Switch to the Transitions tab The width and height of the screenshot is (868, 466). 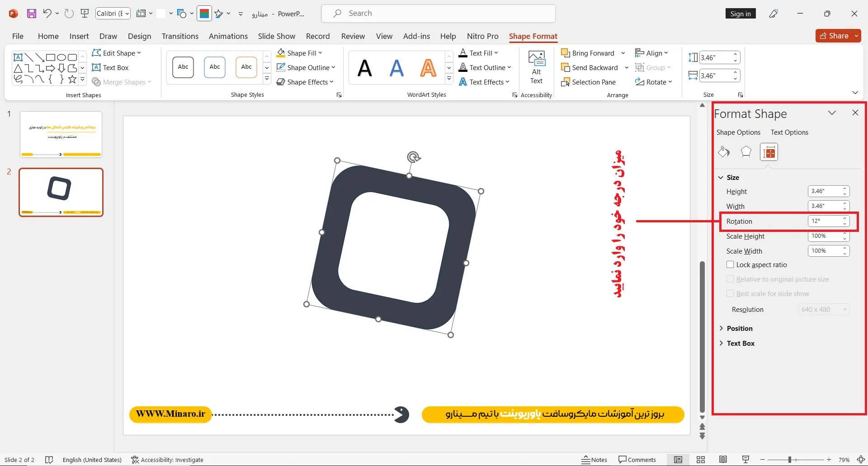tap(180, 36)
